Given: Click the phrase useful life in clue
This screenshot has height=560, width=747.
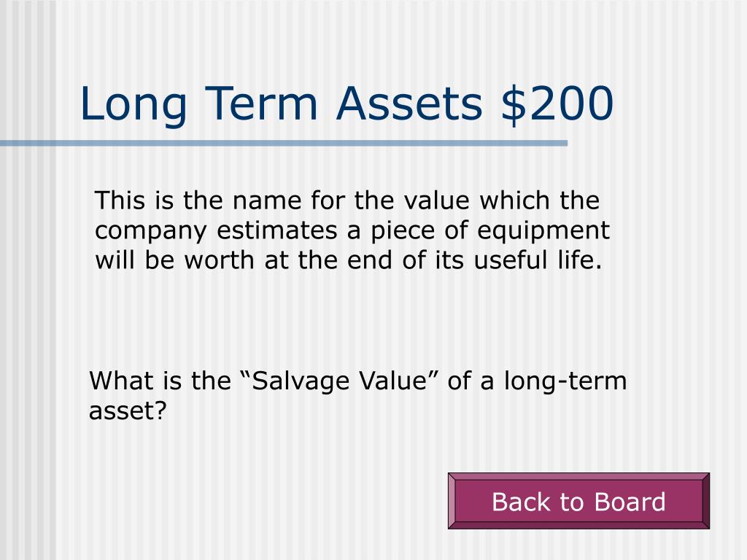Looking at the screenshot, I should click(x=538, y=260).
